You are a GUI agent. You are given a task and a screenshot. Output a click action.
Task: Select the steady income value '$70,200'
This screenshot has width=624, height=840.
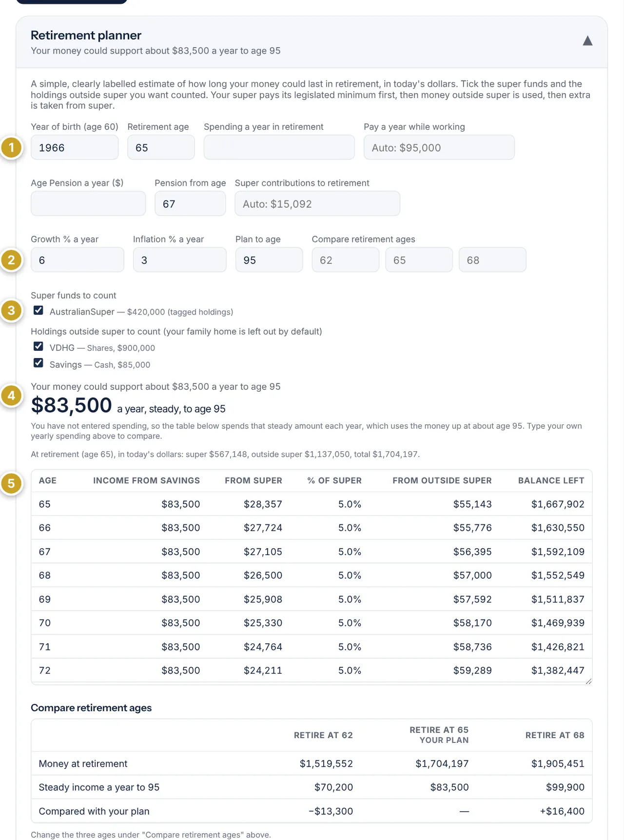(333, 787)
